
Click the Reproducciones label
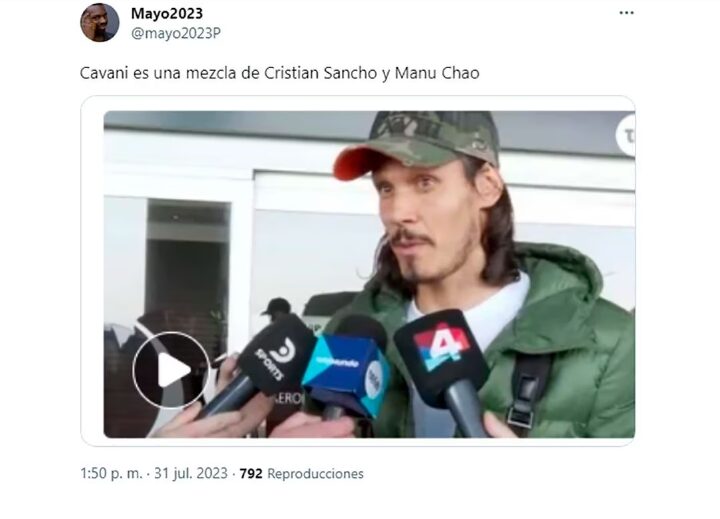click(x=315, y=474)
